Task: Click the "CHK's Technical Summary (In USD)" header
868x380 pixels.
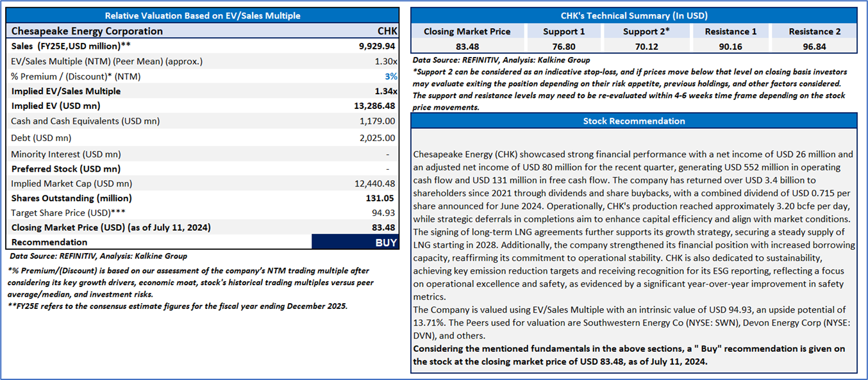Action: coord(633,15)
